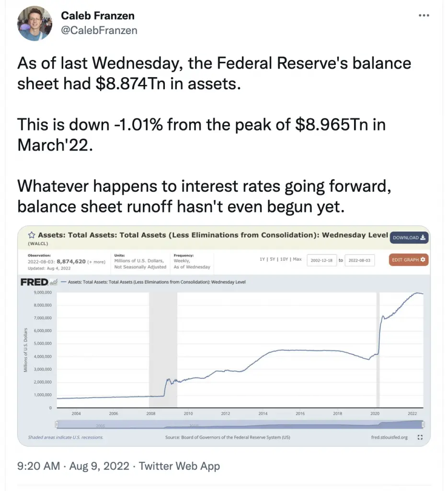This screenshot has height=491, width=448.
Task: Click the Caleb Franzen display name
Action: tap(98, 16)
